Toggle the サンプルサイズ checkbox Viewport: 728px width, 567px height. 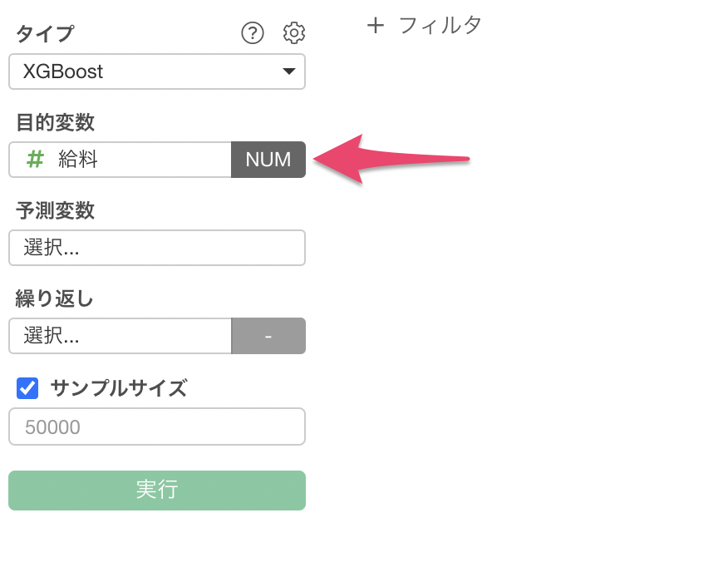point(27,388)
